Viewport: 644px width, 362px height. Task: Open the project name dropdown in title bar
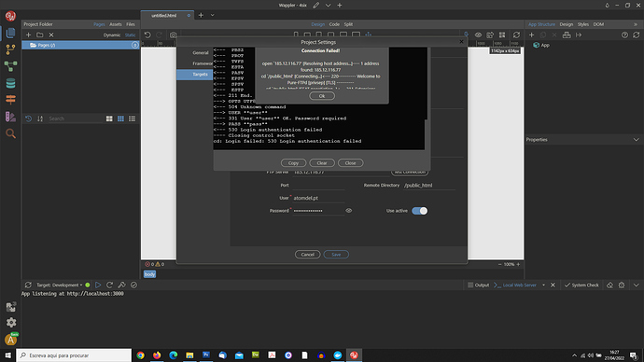point(328,6)
